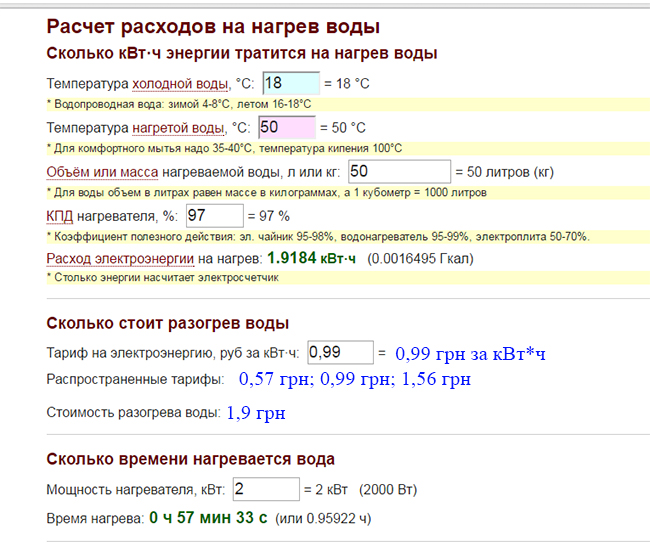Image resolution: width=650 pixels, height=558 pixels.
Task: Select the heater efficiency (КПД) percent field
Action: (x=214, y=215)
